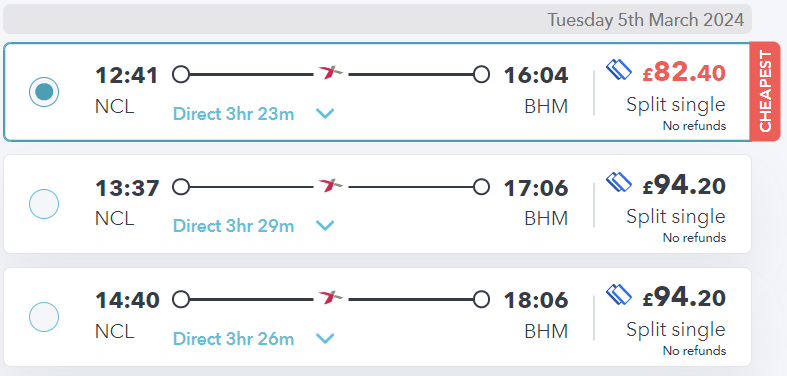Image resolution: width=787 pixels, height=376 pixels.
Task: Click the split ticket icon beside £82.40
Action: 618,69
